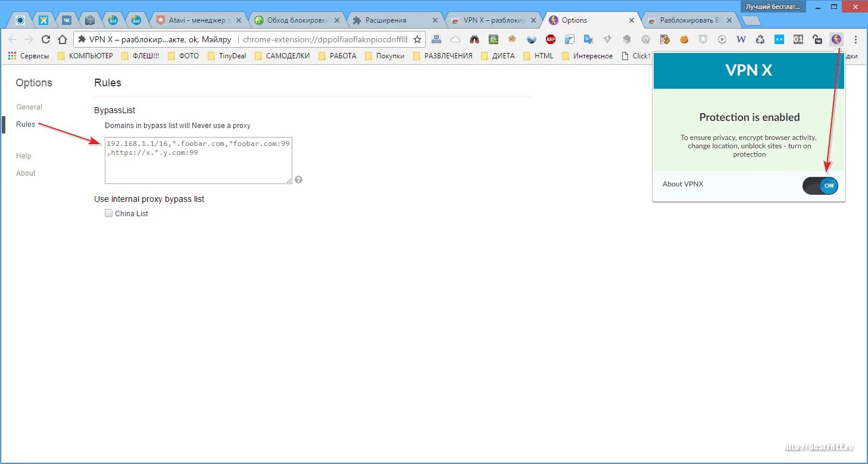
Task: Open the ДИЕТА bookmarks folder
Action: (x=498, y=56)
